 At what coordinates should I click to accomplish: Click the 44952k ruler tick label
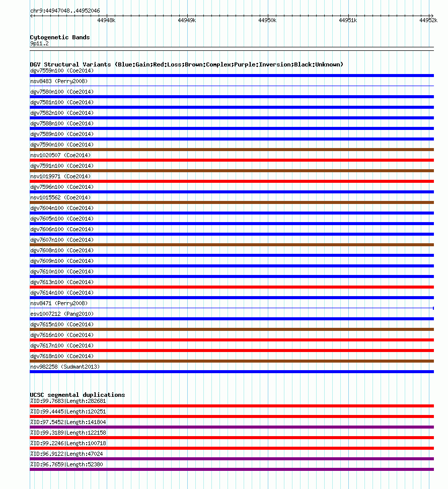(x=428, y=21)
